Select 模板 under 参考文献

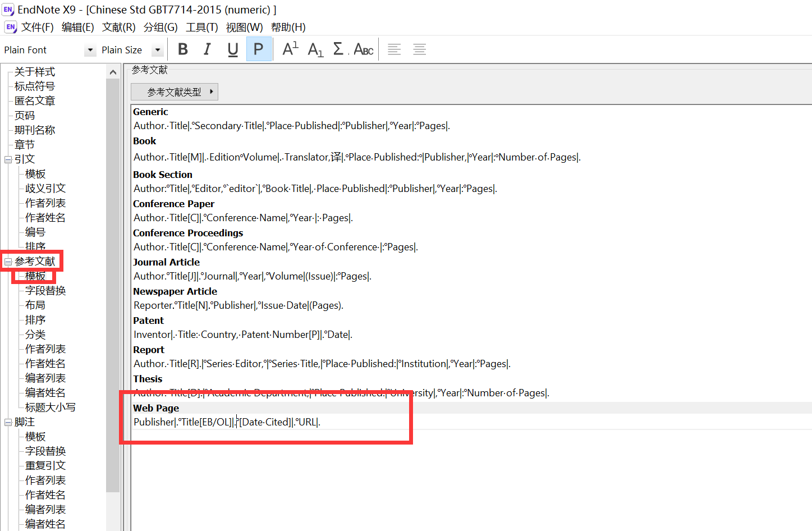(x=35, y=276)
